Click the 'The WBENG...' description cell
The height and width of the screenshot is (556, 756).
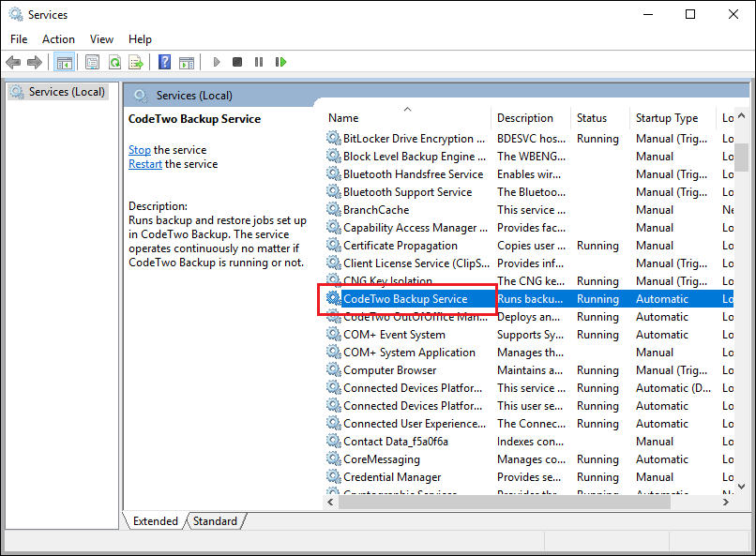tap(531, 156)
